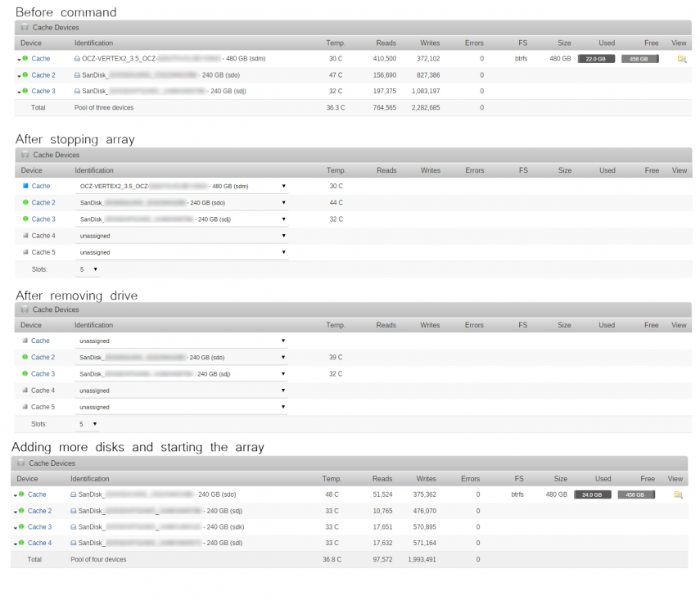Click Reads value 410,500 for OCZ-VERTEX2
700x614 pixels.
pos(385,58)
